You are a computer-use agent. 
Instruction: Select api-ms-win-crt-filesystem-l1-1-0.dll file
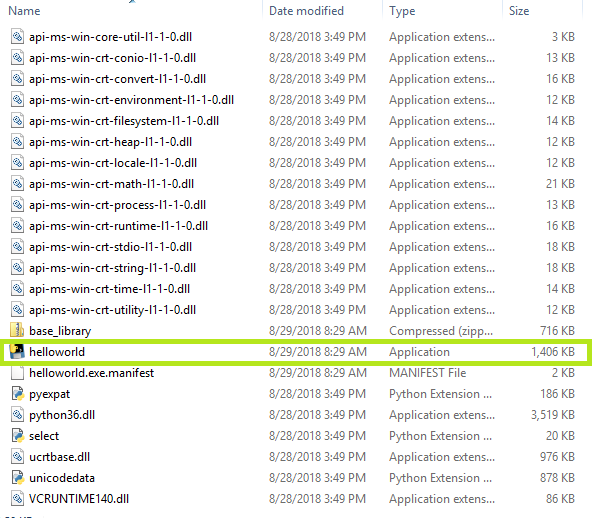124,121
